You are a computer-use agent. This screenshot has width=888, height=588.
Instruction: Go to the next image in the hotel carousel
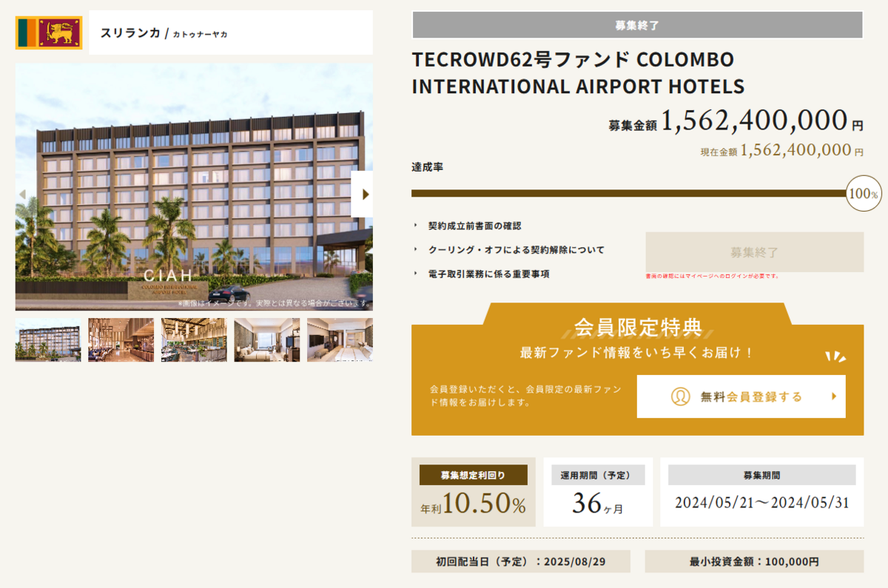[362, 194]
